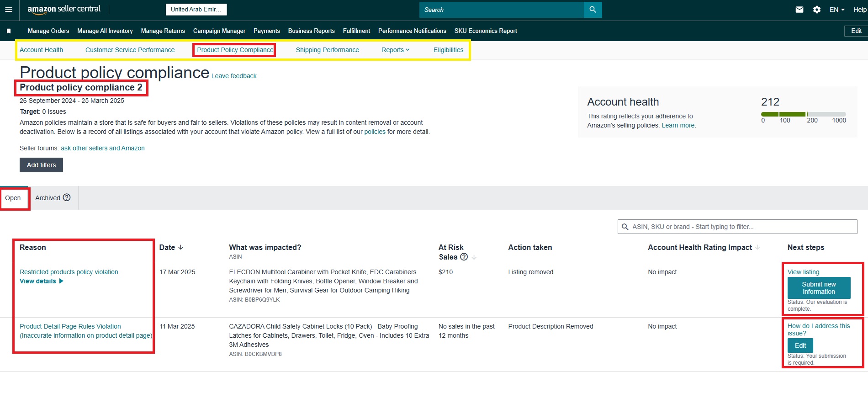Image resolution: width=868 pixels, height=393 pixels.
Task: Open the EN language dropdown
Action: (837, 10)
